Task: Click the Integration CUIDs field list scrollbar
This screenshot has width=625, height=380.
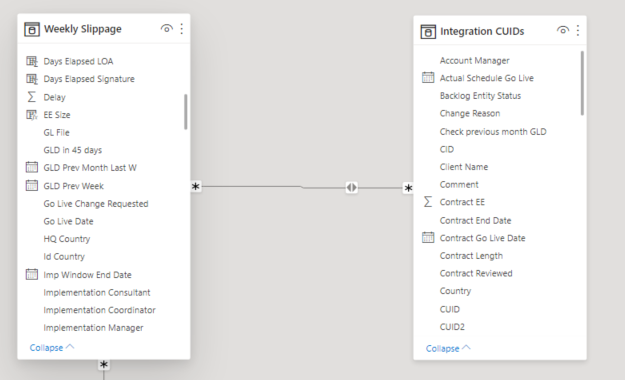Action: (x=582, y=83)
